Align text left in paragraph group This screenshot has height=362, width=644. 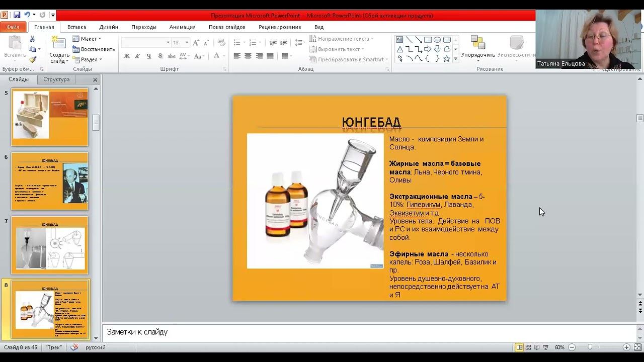[237, 56]
